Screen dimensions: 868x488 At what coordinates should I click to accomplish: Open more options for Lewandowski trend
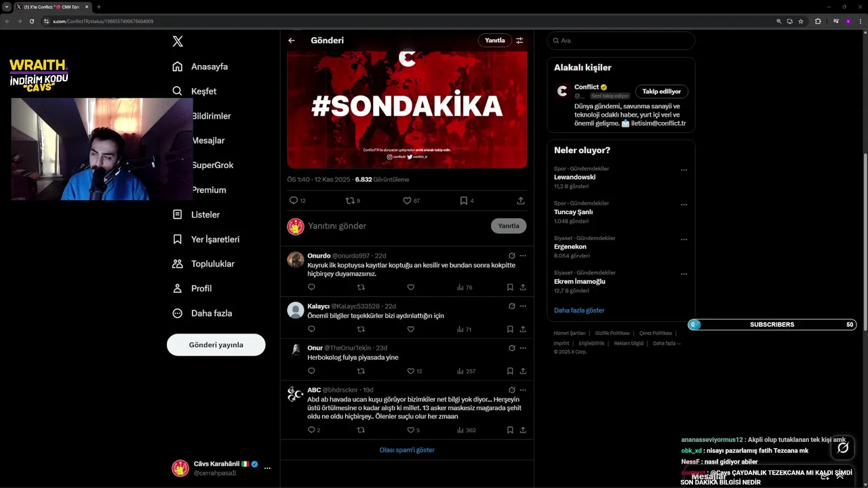click(684, 170)
